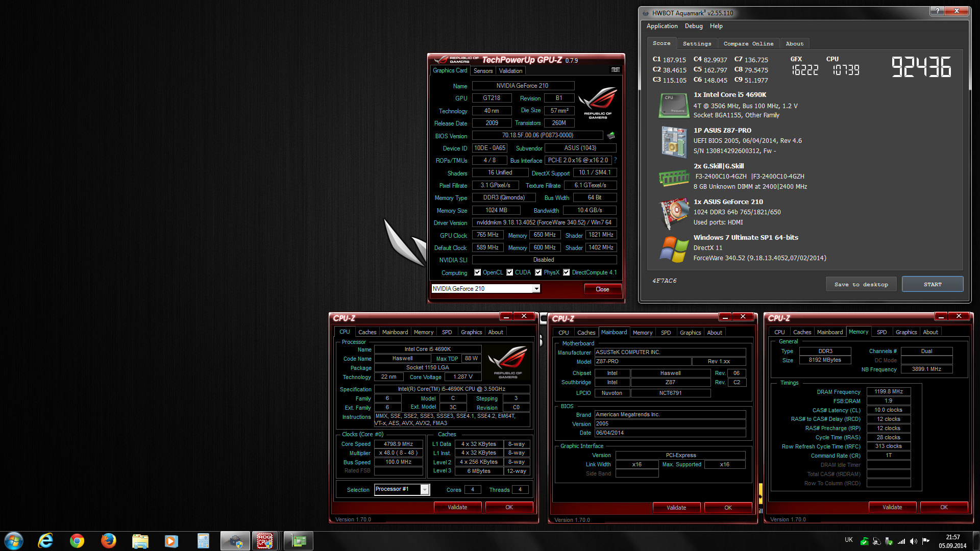Click START button in Aquamark

click(x=933, y=285)
